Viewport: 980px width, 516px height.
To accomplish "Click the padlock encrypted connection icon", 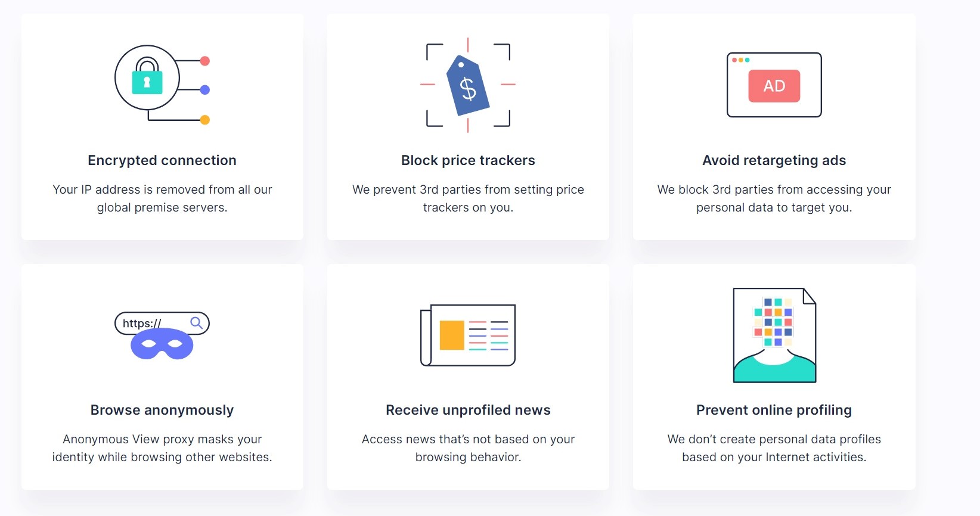I will pos(147,78).
